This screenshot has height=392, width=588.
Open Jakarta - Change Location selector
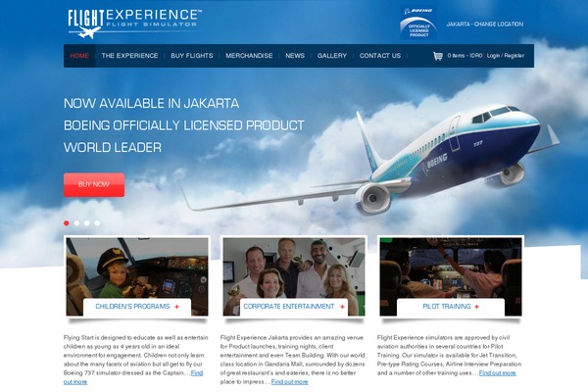(x=485, y=24)
